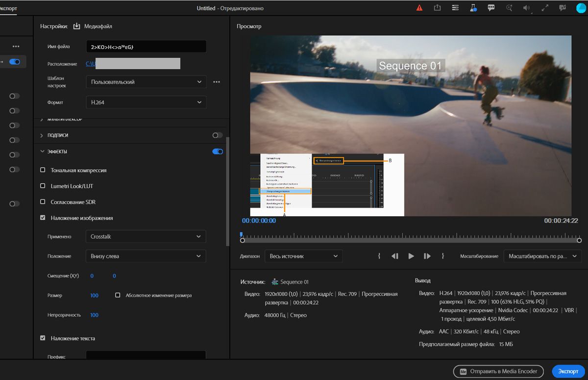This screenshot has height=380, width=588.
Task: Open Масштабирование dropdown
Action: (x=542, y=256)
